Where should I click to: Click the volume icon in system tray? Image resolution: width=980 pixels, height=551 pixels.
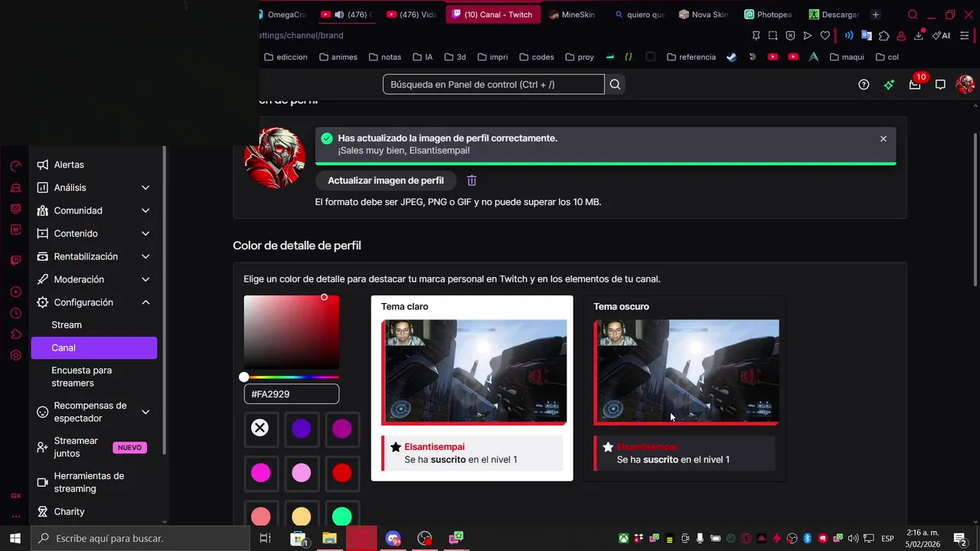click(853, 538)
